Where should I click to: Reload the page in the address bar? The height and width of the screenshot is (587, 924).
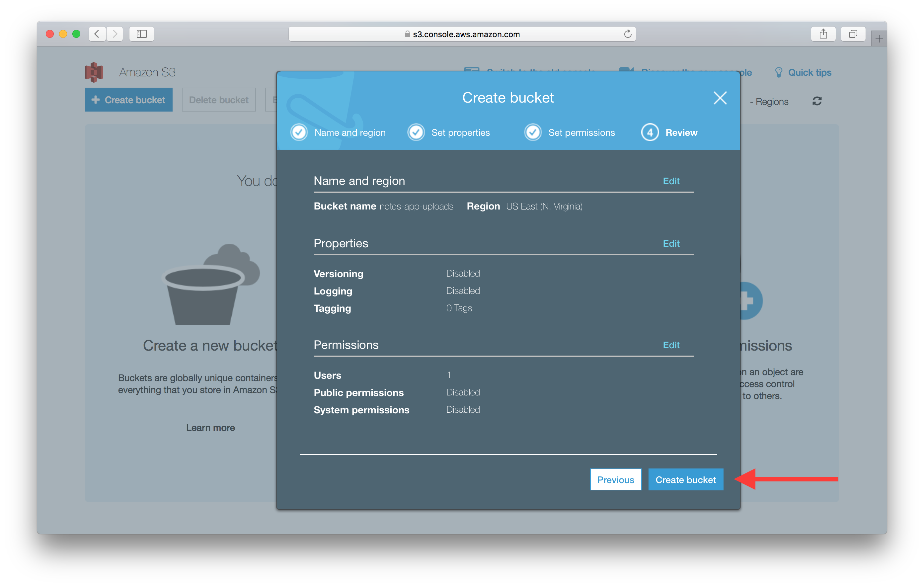627,34
